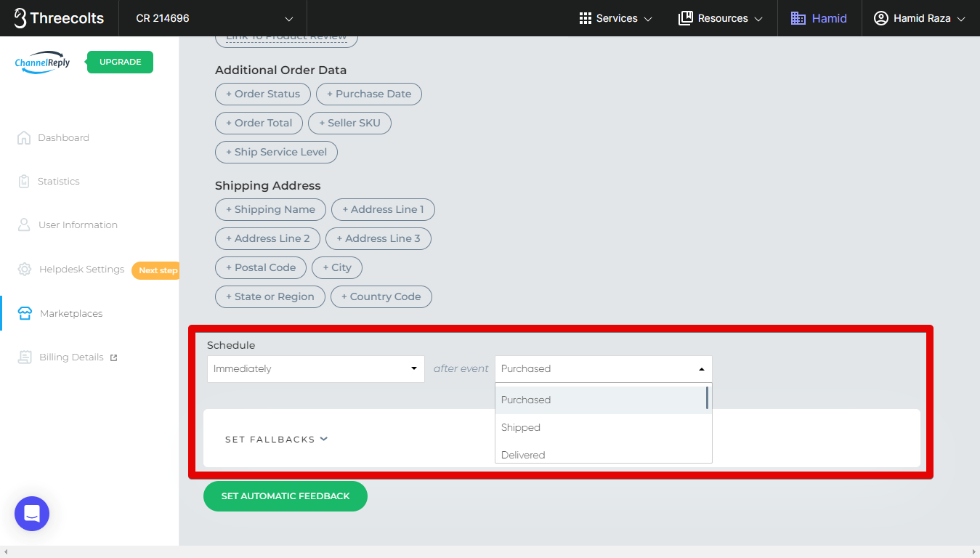Screen dimensions: 980x558
Task: Expand the Services chevron
Action: 648,19
